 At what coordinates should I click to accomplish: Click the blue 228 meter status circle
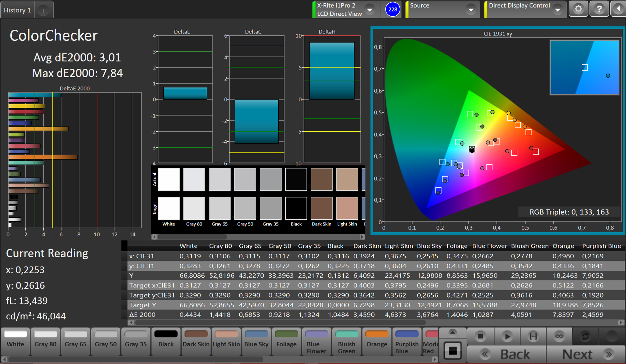point(393,9)
